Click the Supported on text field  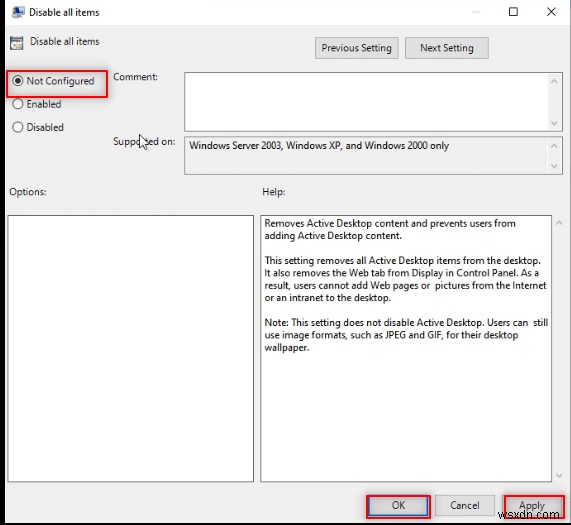366,155
